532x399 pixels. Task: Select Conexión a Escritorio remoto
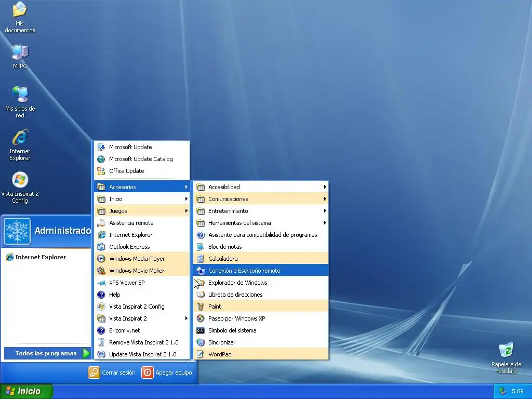click(x=261, y=270)
